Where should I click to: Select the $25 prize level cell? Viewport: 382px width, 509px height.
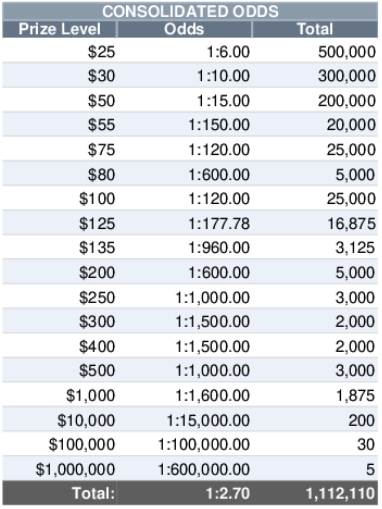(x=59, y=50)
